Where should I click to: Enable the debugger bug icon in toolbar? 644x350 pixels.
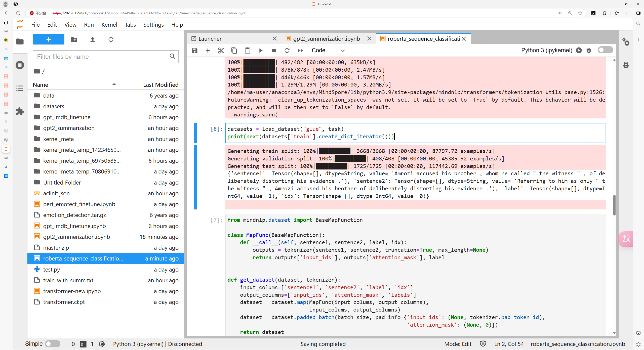589,51
